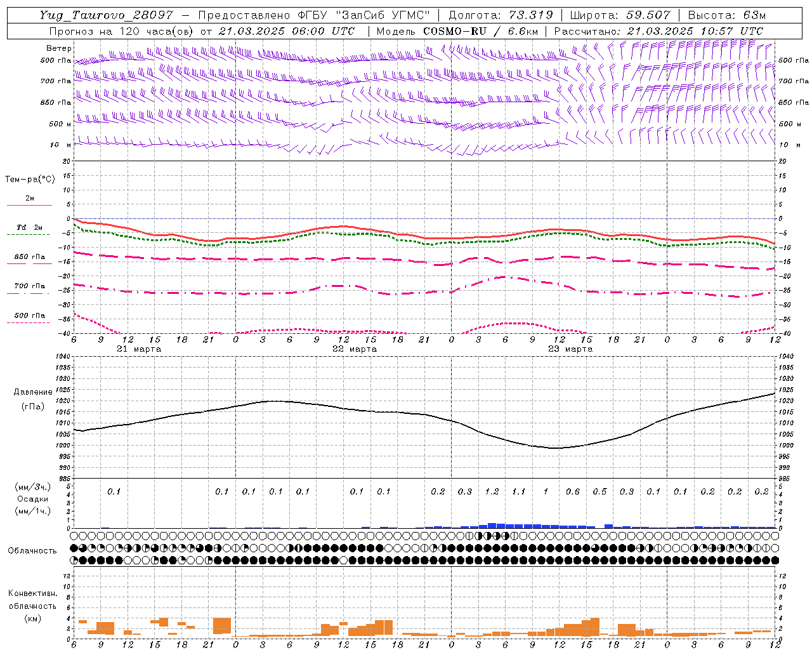The image size is (812, 650).
Task: Click the (км) unit label
Action: [x=33, y=618]
